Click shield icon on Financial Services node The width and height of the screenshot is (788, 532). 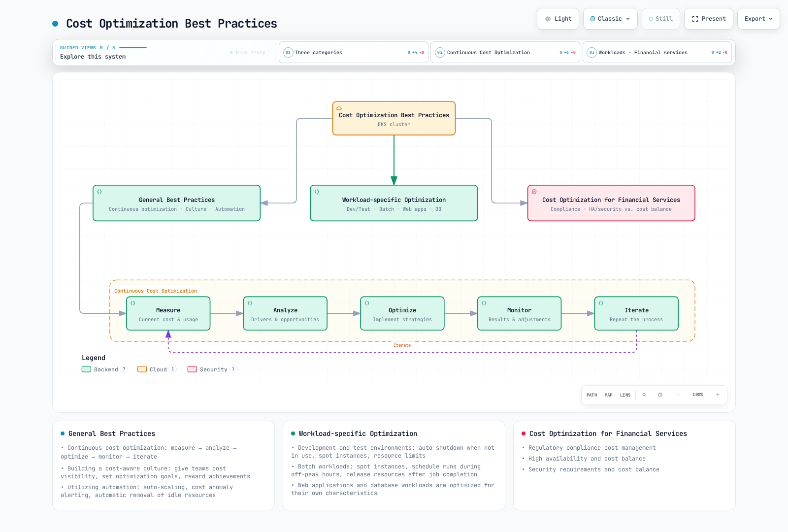(x=534, y=192)
